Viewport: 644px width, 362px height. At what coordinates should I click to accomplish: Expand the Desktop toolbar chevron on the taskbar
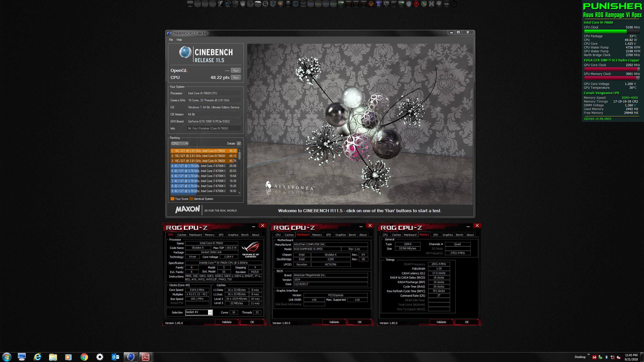click(x=589, y=354)
